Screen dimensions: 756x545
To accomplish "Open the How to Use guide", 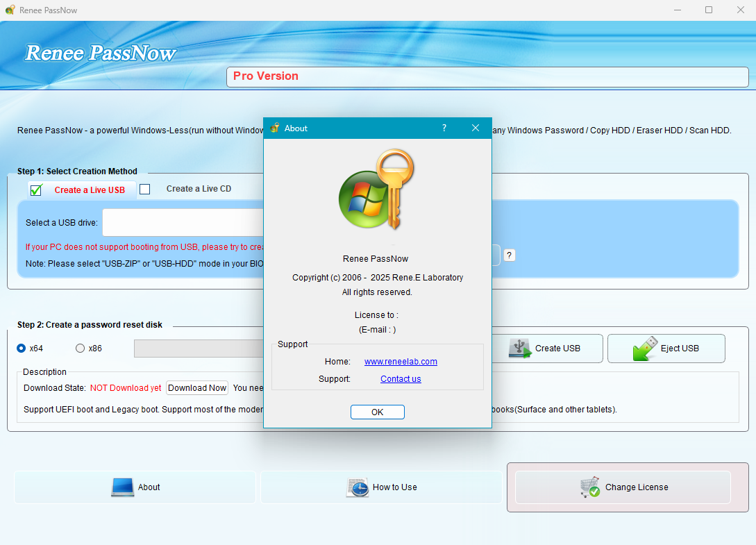I will 381,487.
